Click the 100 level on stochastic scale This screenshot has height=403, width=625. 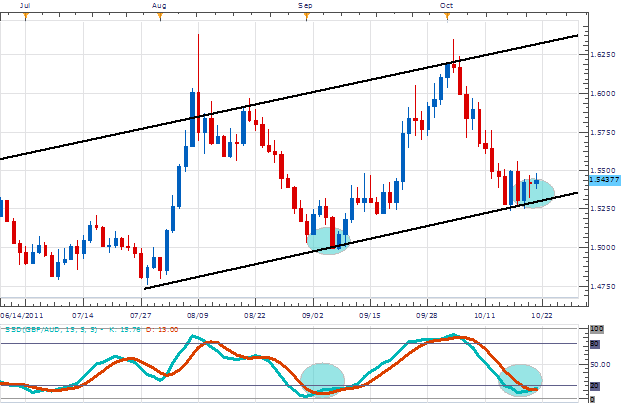click(597, 329)
